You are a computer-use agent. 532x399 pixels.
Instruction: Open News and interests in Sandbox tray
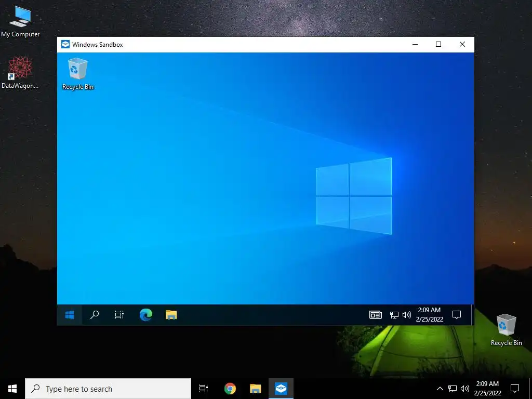376,315
